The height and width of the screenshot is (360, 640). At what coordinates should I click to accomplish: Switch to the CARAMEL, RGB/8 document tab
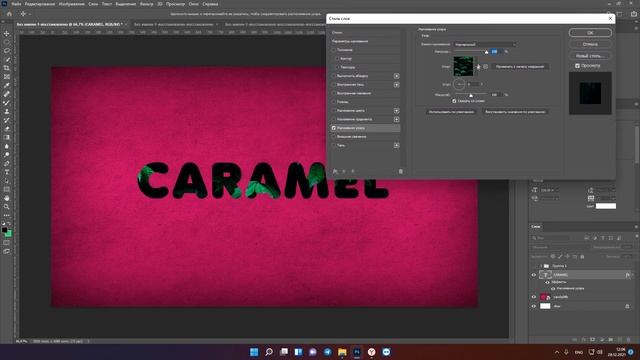pos(69,24)
